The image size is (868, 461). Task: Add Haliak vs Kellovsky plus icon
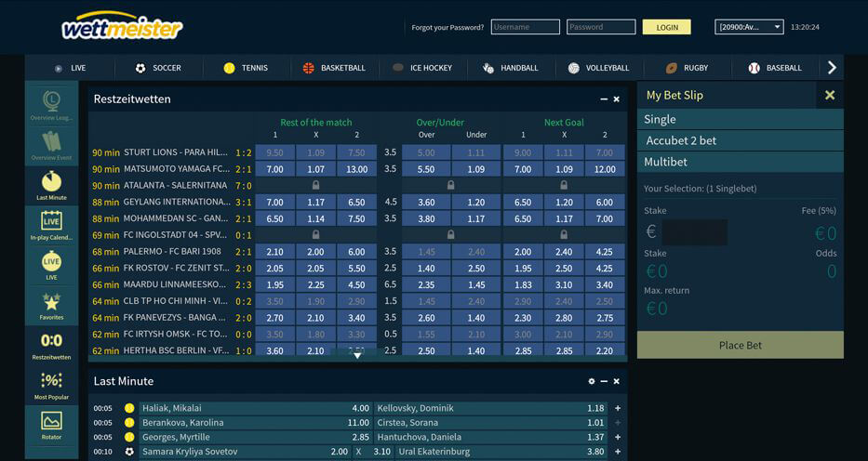click(x=618, y=408)
